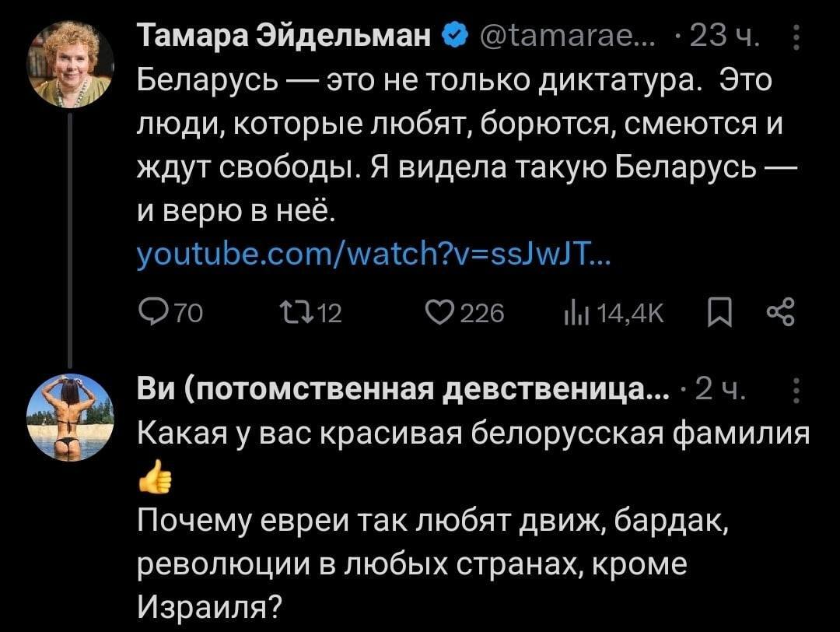Viewport: 840px width, 632px height.
Task: Click the display name Тамара Эйдельман
Action: point(285,36)
